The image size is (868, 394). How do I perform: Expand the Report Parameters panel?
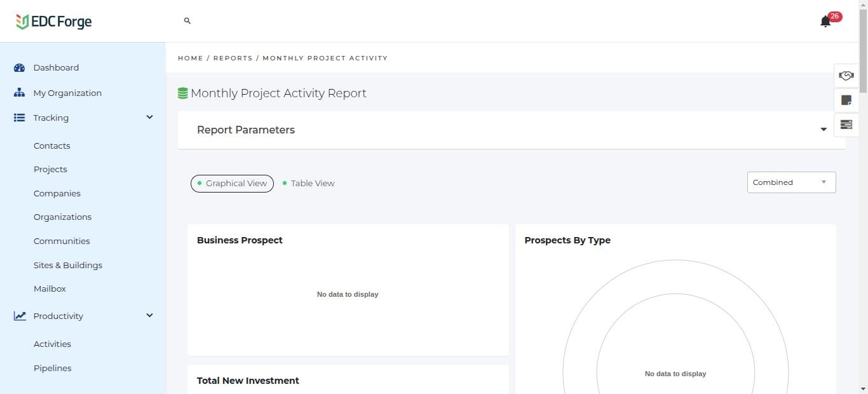[824, 130]
